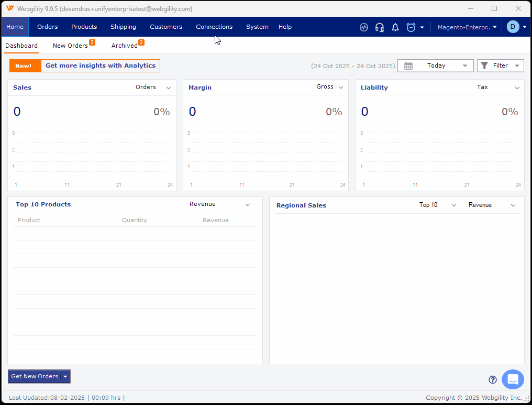
Task: Click the user avatar 'D' icon
Action: coord(513,27)
